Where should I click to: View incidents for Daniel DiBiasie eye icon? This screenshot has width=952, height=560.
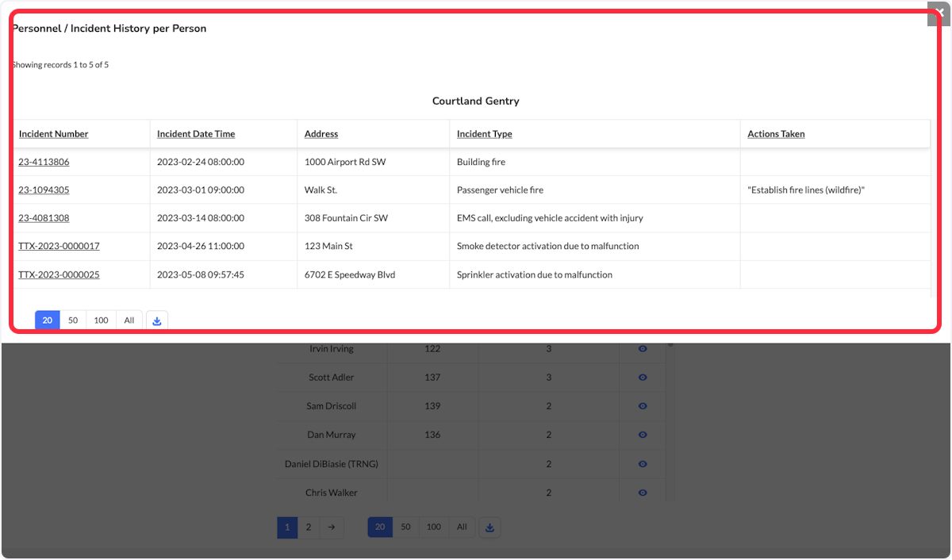click(643, 464)
